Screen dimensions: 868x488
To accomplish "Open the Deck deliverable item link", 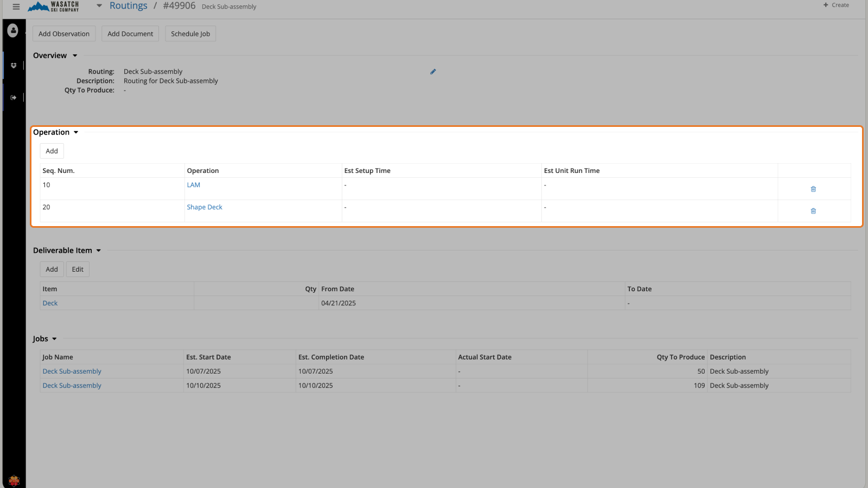I will (x=49, y=303).
